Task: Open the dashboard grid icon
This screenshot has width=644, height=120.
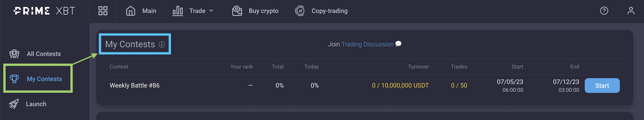Action: (103, 11)
